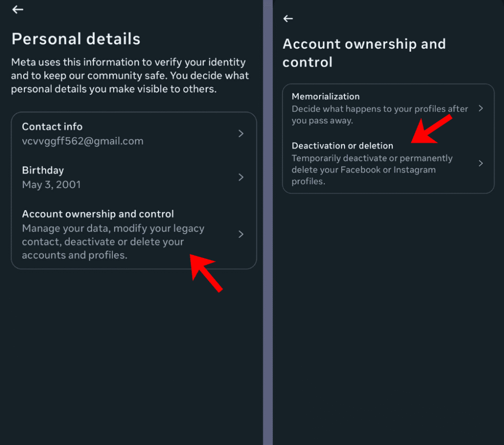The image size is (504, 445).
Task: Click the red arrow pointing at Deactivation or deletion
Action: coord(431,129)
